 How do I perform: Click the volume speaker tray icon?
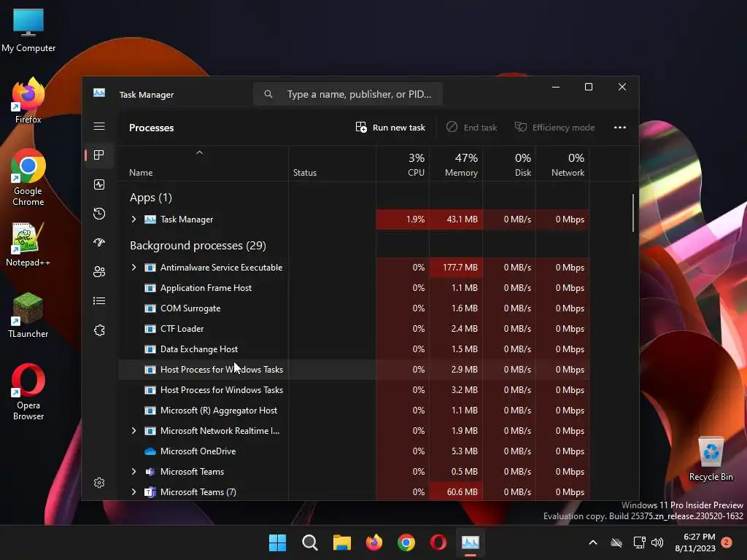click(657, 542)
